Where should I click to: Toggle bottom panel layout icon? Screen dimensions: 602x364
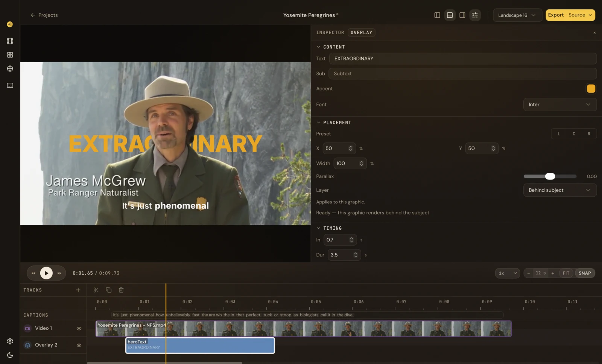(450, 15)
